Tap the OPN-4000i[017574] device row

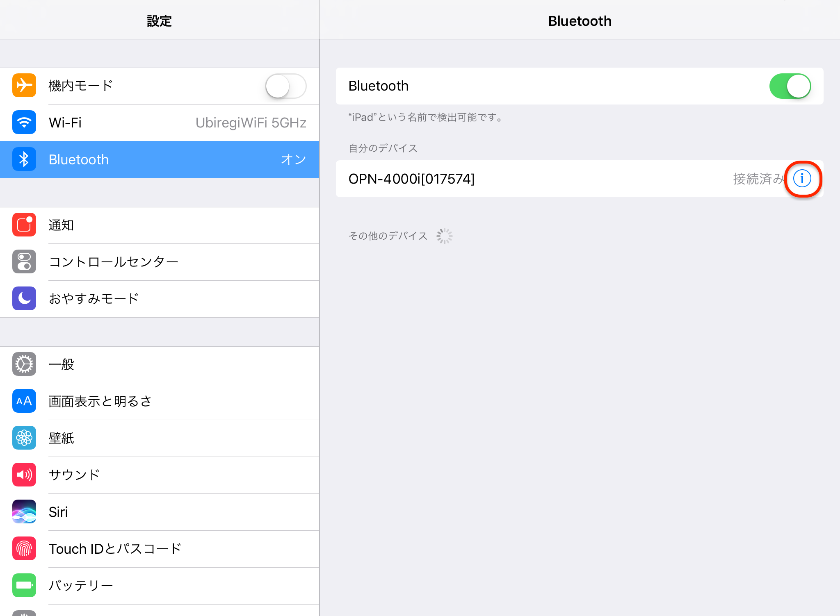580,179
